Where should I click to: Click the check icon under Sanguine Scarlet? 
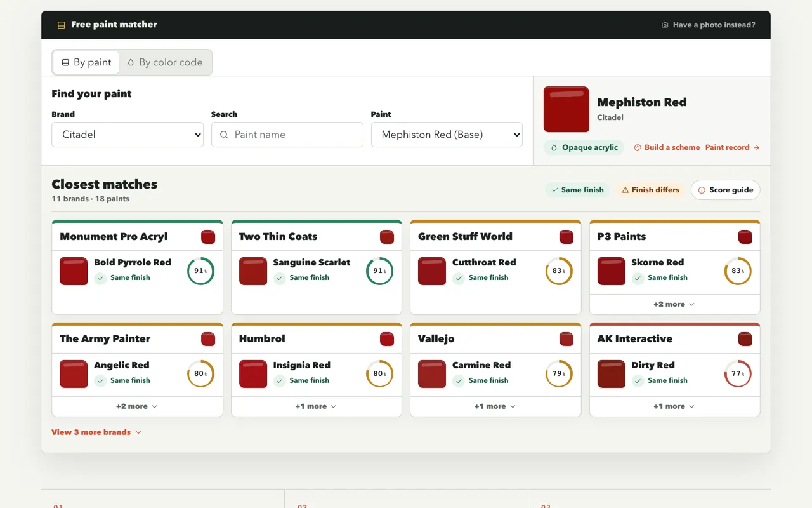tap(279, 278)
